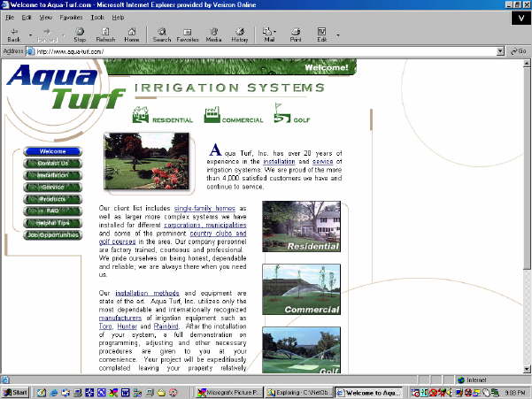Open the Products navigation button
Image resolution: width=532 pixels, height=399 pixels.
[52, 199]
